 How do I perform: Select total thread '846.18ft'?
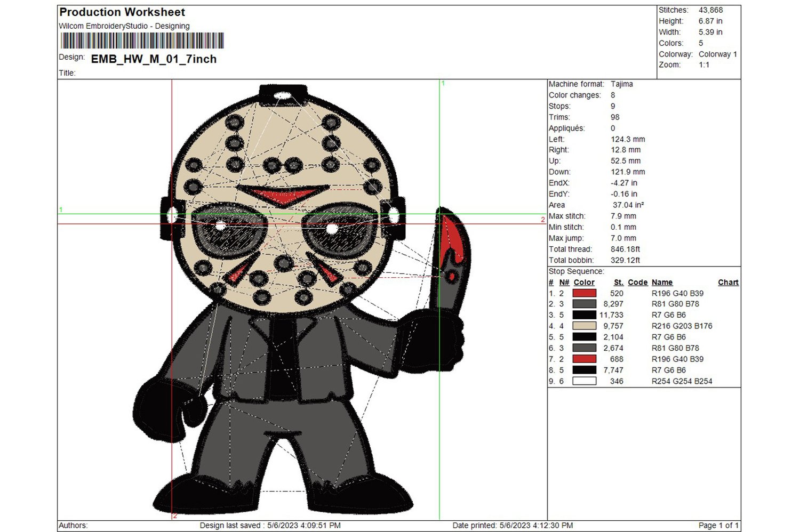click(x=625, y=249)
